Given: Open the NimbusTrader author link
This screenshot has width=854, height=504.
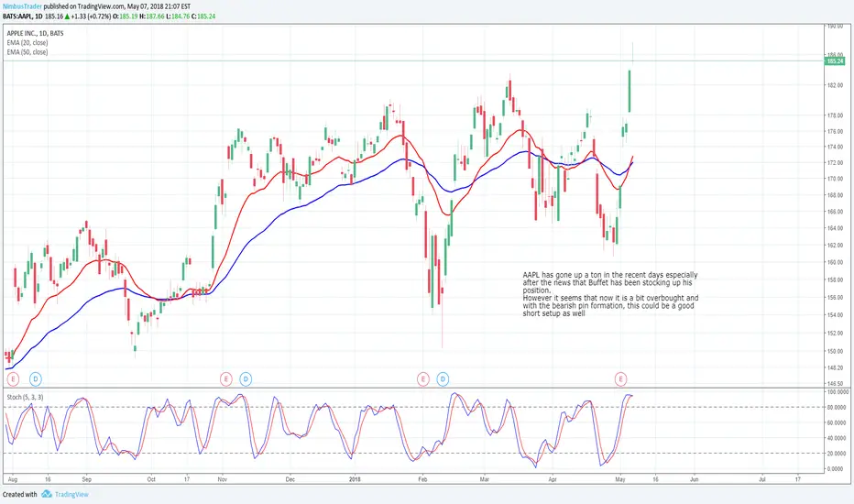Looking at the screenshot, I should click(x=22, y=6).
